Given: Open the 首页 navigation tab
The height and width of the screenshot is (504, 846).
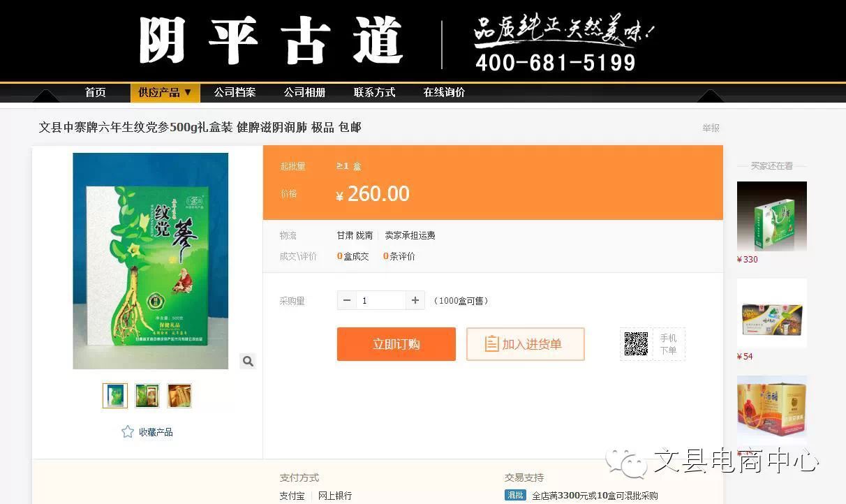Looking at the screenshot, I should click(x=96, y=92).
